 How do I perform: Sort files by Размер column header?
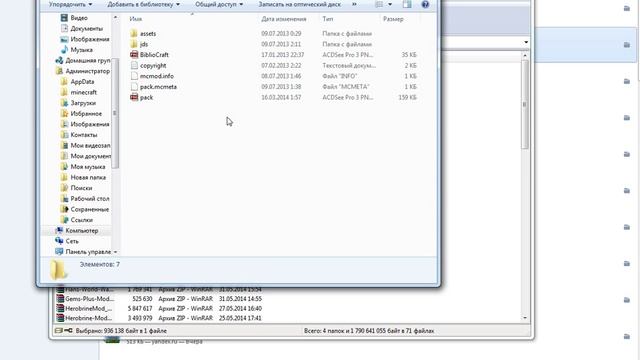(x=393, y=19)
